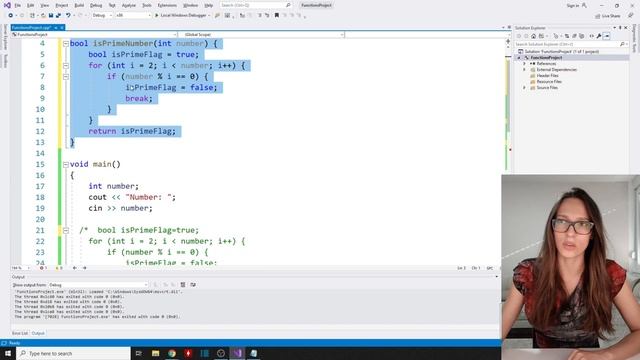Collapse the for loop at line 6
The height and width of the screenshot is (360, 640).
click(66, 66)
